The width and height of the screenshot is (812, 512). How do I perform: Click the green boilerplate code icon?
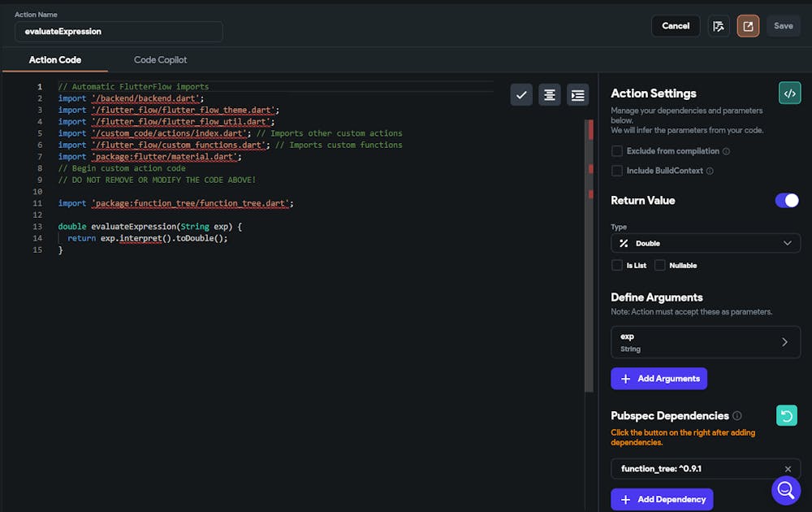[789, 93]
